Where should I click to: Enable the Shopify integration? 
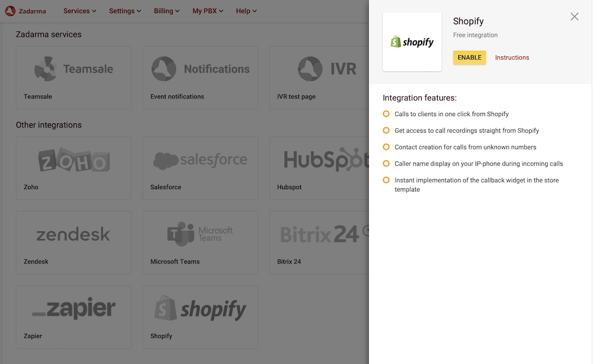469,58
